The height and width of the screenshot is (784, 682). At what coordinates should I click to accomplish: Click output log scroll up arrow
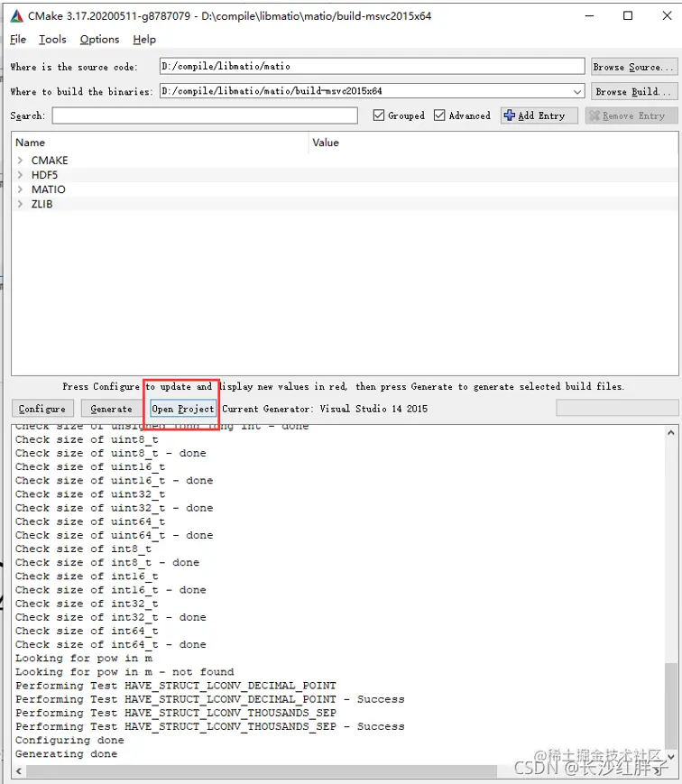click(x=671, y=433)
